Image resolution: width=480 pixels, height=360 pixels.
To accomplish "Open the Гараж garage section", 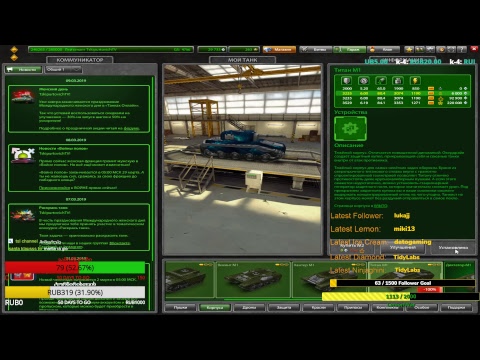I will (350, 50).
